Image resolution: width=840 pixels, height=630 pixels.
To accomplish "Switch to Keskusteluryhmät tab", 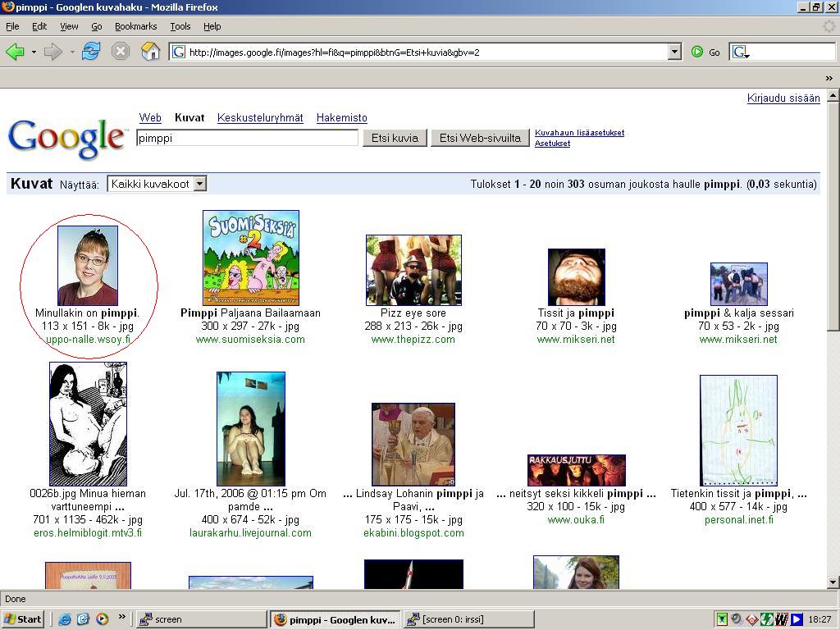I will 260,118.
